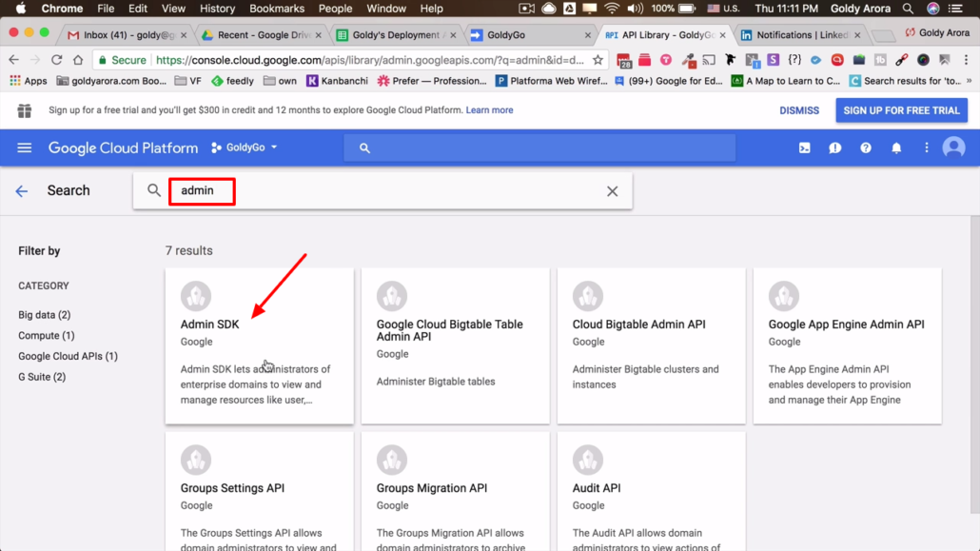980x551 pixels.
Task: Open the People menu
Action: 335,9
